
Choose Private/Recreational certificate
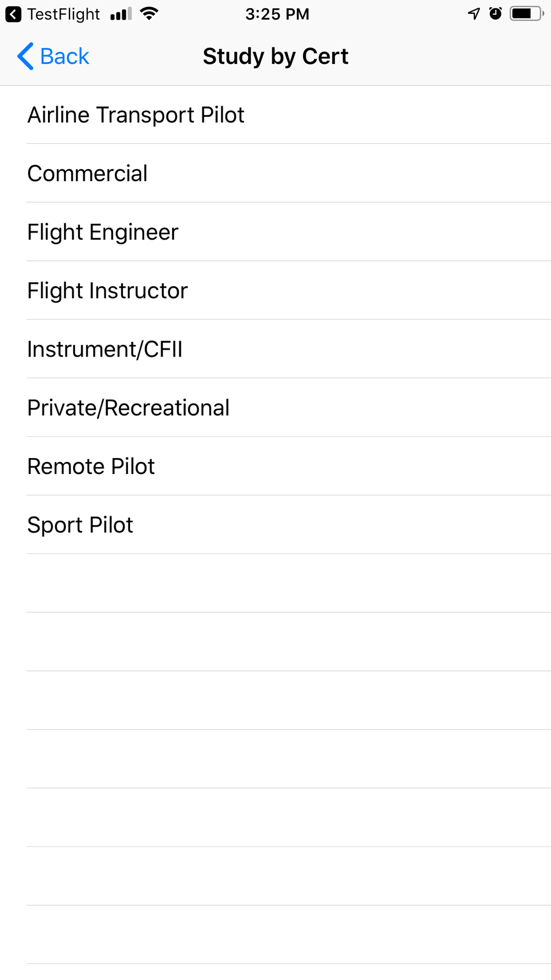[275, 407]
